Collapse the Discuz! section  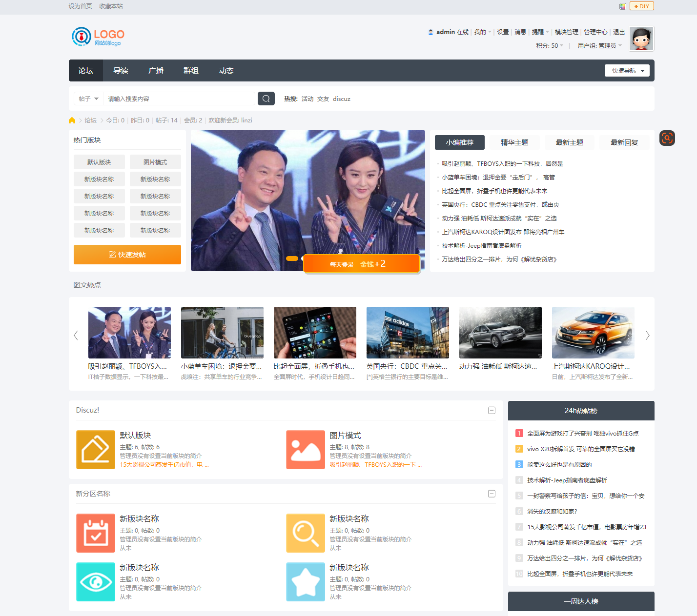point(492,410)
